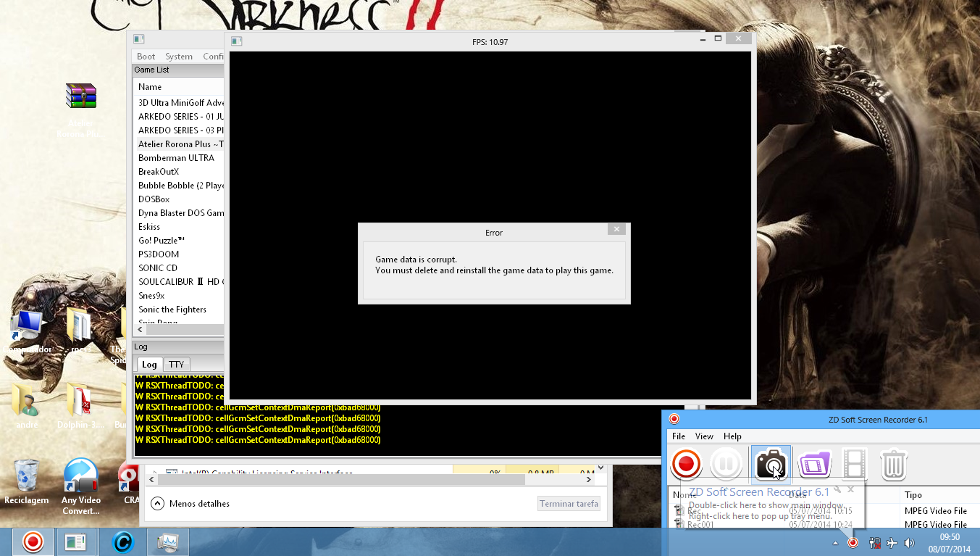
Task: Open the purple video folder icon
Action: point(814,464)
